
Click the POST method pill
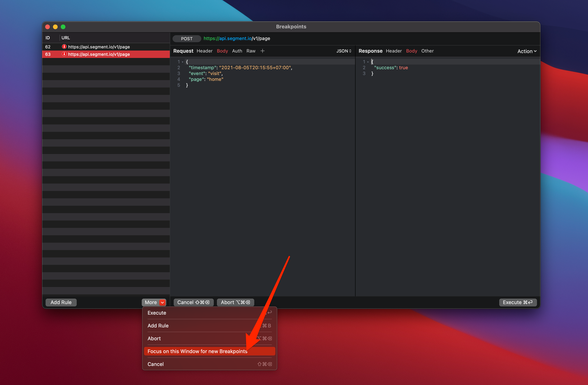click(x=187, y=38)
